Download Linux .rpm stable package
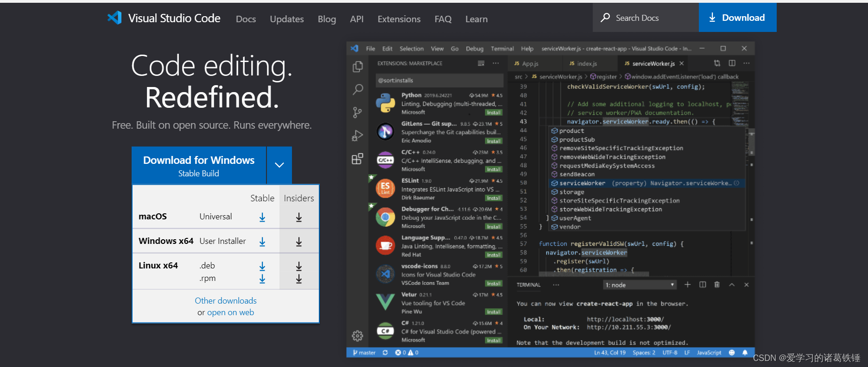 pos(262,279)
